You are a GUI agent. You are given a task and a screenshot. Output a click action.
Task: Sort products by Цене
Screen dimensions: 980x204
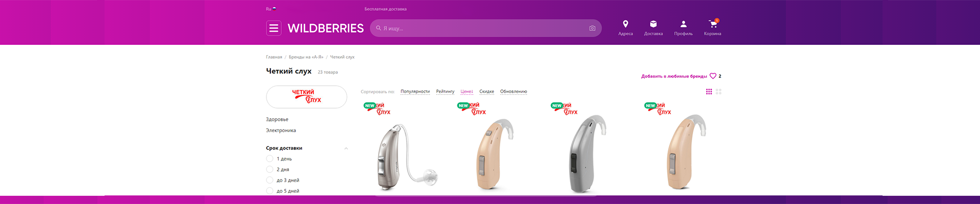tap(467, 92)
